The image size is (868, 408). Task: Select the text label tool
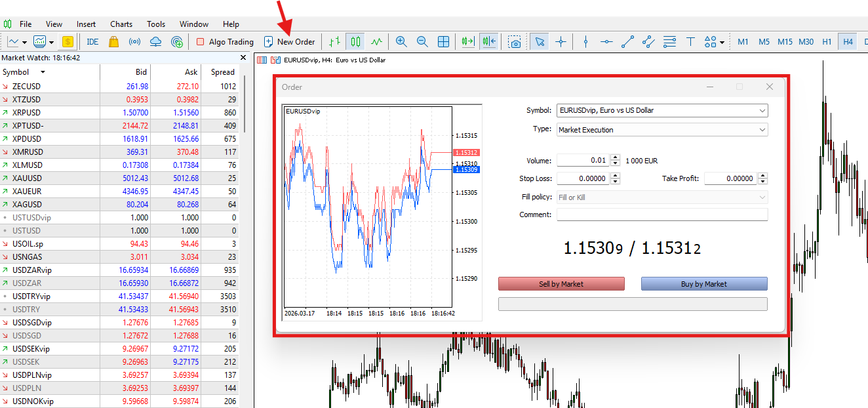pos(690,41)
